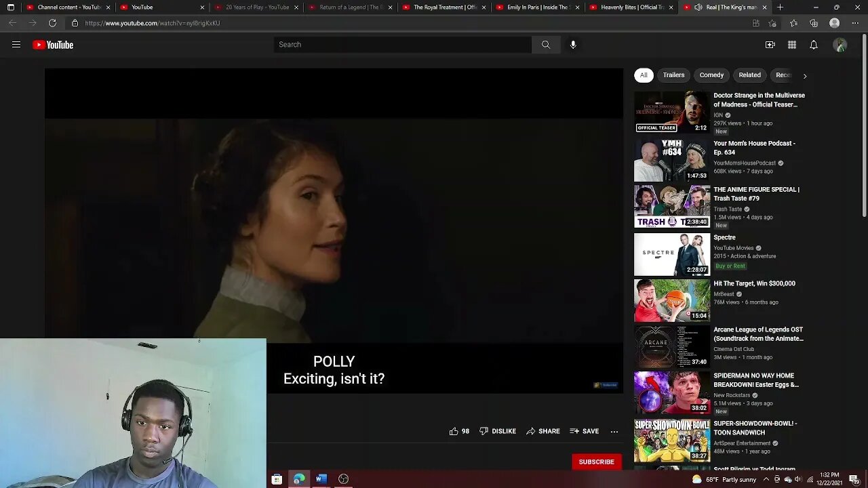This screenshot has height=488, width=868.
Task: Switch to The Royal Treatment tab
Action: click(443, 7)
